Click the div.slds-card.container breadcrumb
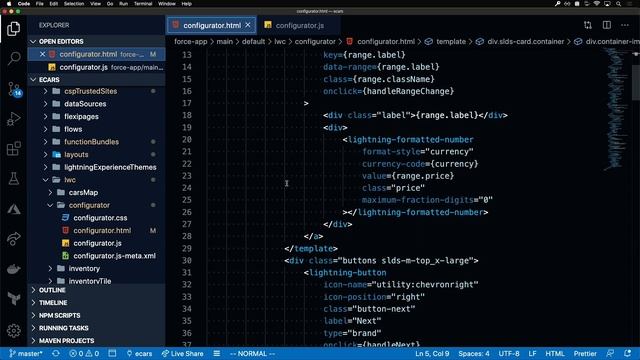The image size is (640, 360). pos(525,41)
